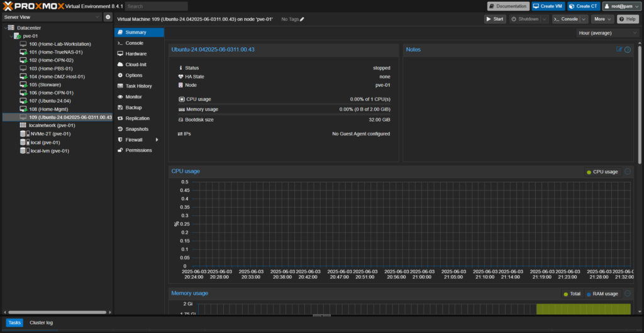
Task: Select the NVMe-2T storage icon in tree
Action: click(x=23, y=133)
